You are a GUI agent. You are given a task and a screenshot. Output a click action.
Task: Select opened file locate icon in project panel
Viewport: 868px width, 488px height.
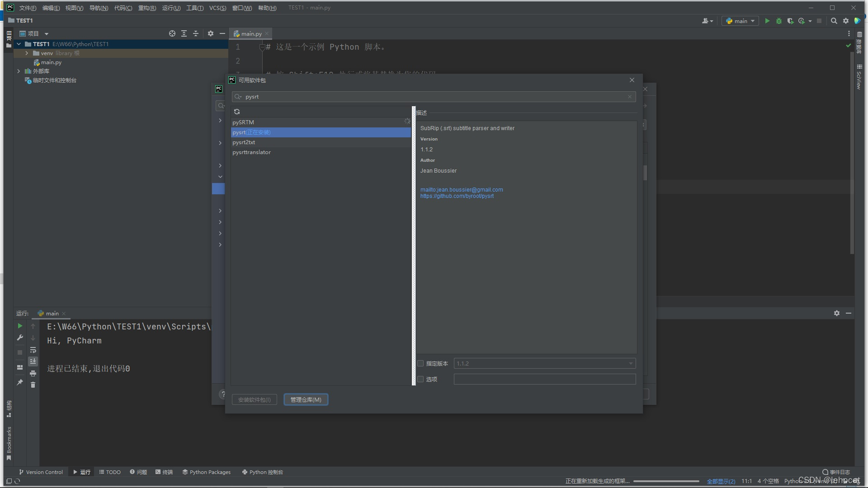click(172, 33)
